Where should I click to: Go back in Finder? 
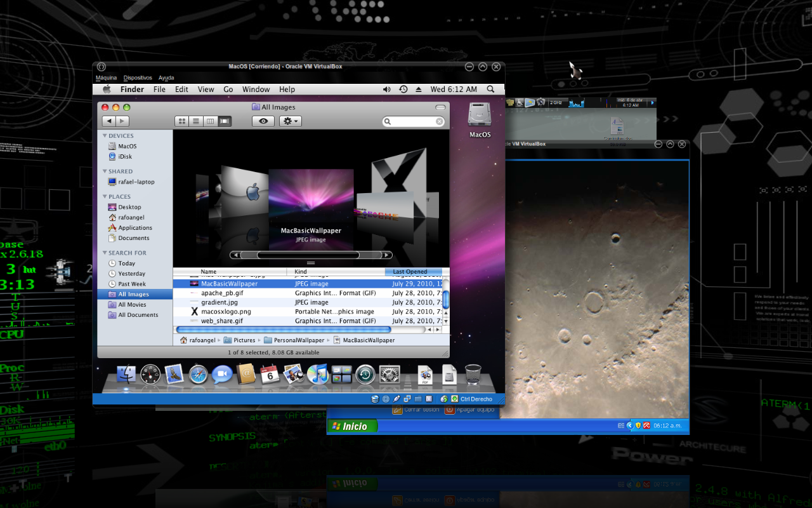click(x=108, y=121)
